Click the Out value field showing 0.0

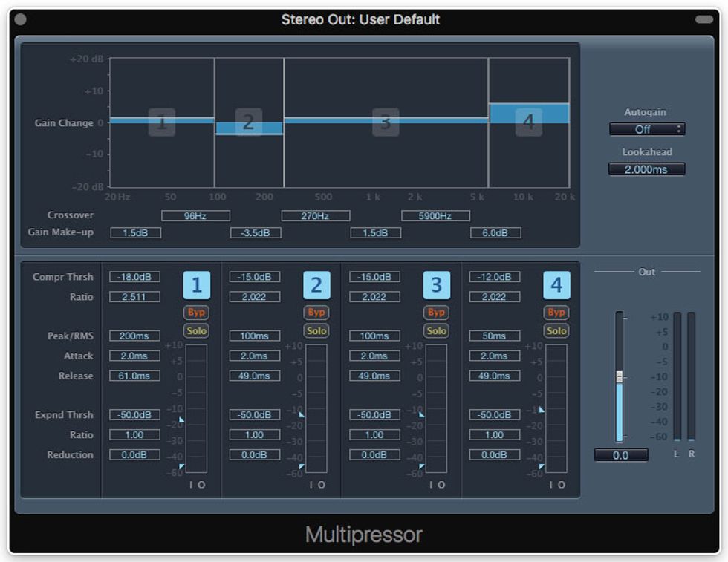(621, 455)
